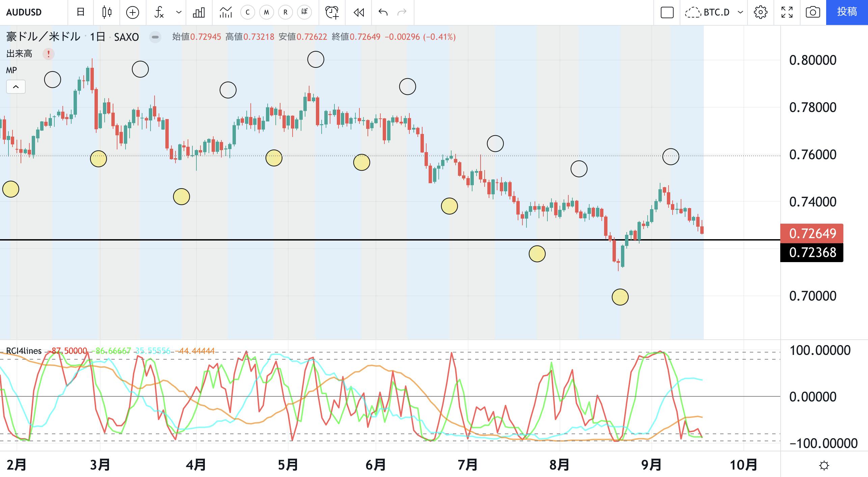Select the RCI4lines indicator legend
This screenshot has width=868, height=477.
pos(24,351)
